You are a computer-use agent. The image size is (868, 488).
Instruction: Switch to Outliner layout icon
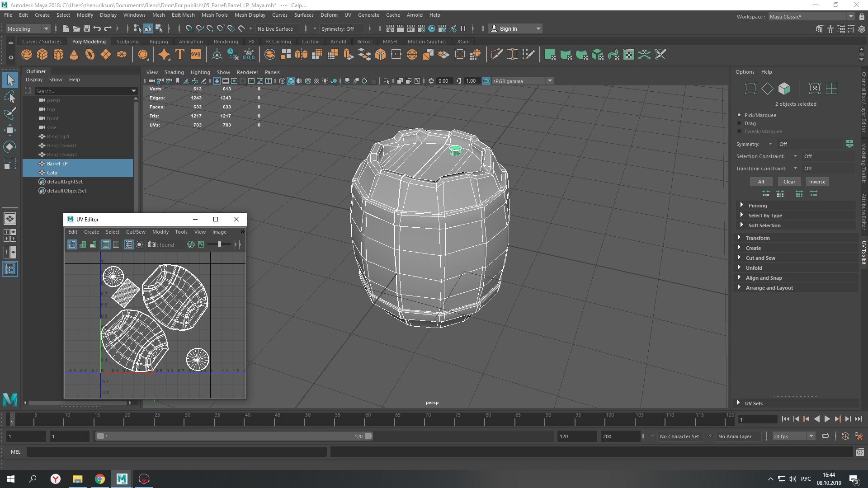click(x=10, y=269)
